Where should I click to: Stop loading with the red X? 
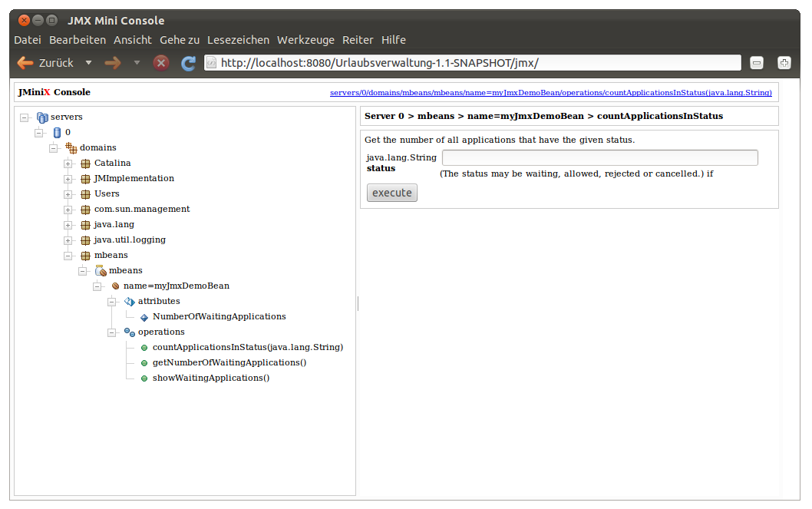[x=161, y=63]
